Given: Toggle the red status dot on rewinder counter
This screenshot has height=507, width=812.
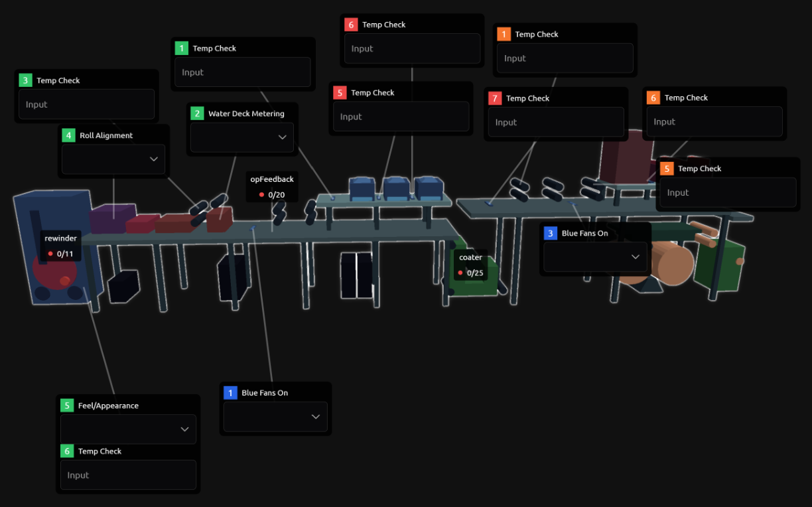Looking at the screenshot, I should 50,253.
